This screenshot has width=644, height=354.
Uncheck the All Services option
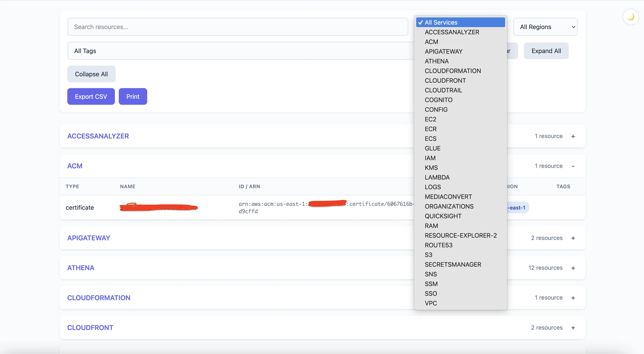460,22
